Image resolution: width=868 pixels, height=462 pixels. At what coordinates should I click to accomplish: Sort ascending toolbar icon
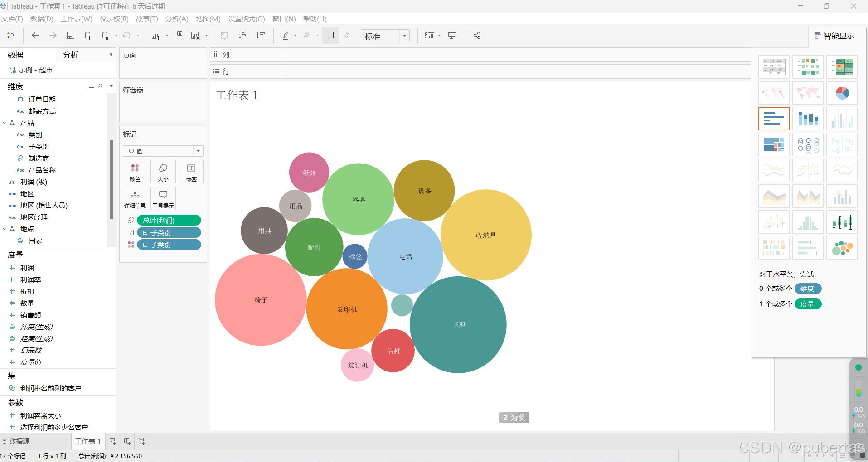coord(243,35)
